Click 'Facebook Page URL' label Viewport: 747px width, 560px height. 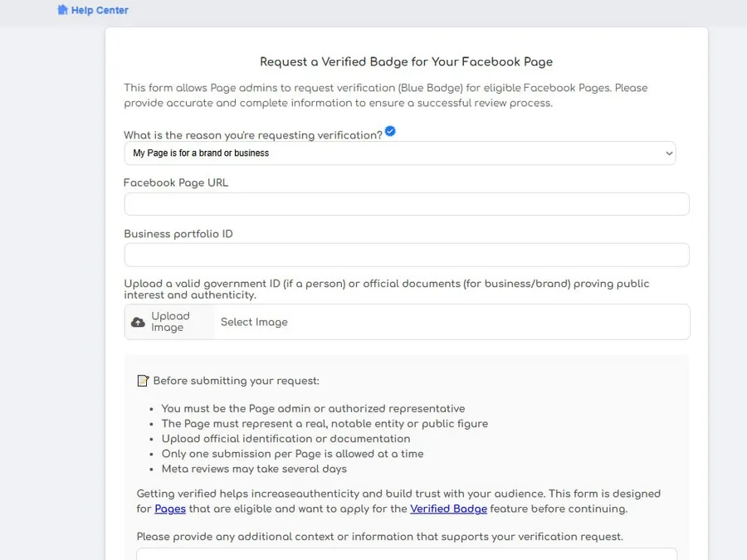point(176,183)
